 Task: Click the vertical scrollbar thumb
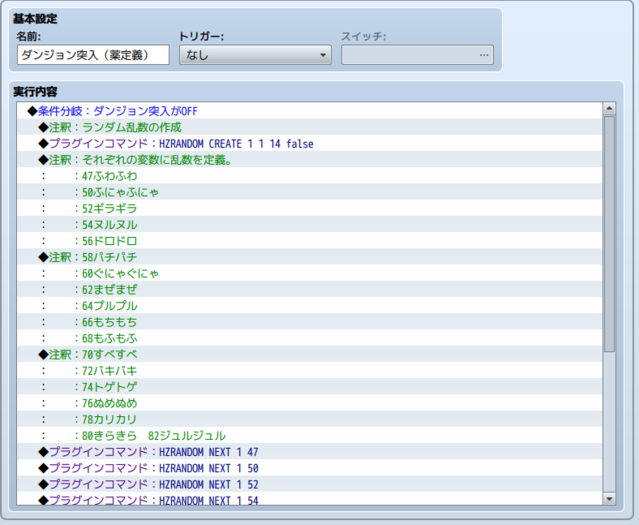[609, 234]
